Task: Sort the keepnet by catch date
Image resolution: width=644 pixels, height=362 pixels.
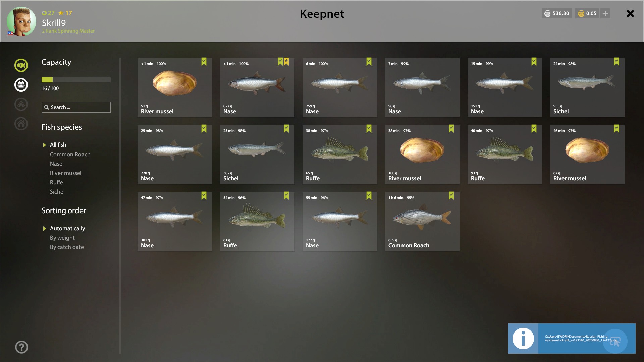Action: (x=67, y=247)
